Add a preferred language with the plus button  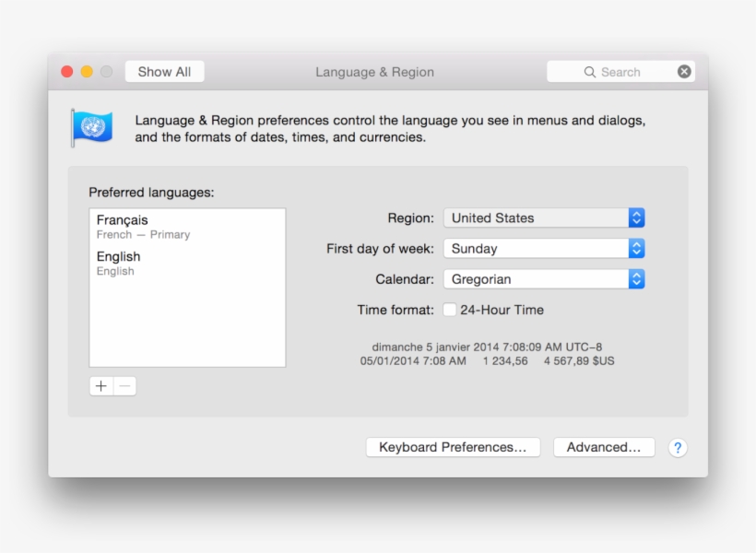click(100, 385)
